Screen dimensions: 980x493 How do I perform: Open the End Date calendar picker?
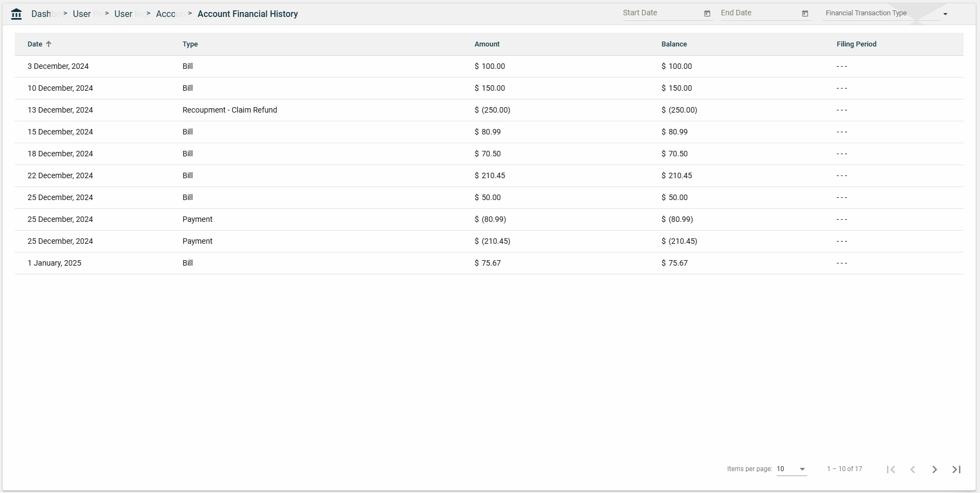[x=805, y=14]
